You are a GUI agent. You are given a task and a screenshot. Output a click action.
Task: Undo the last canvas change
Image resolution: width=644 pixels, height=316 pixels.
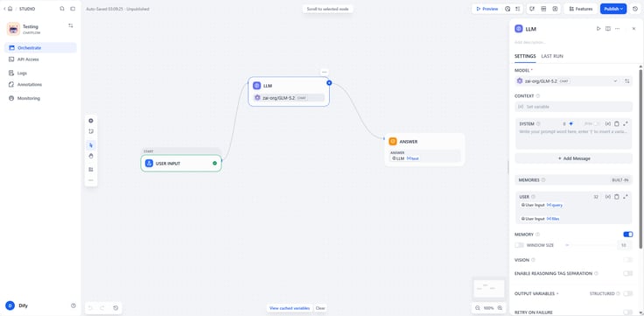pyautogui.click(x=91, y=308)
